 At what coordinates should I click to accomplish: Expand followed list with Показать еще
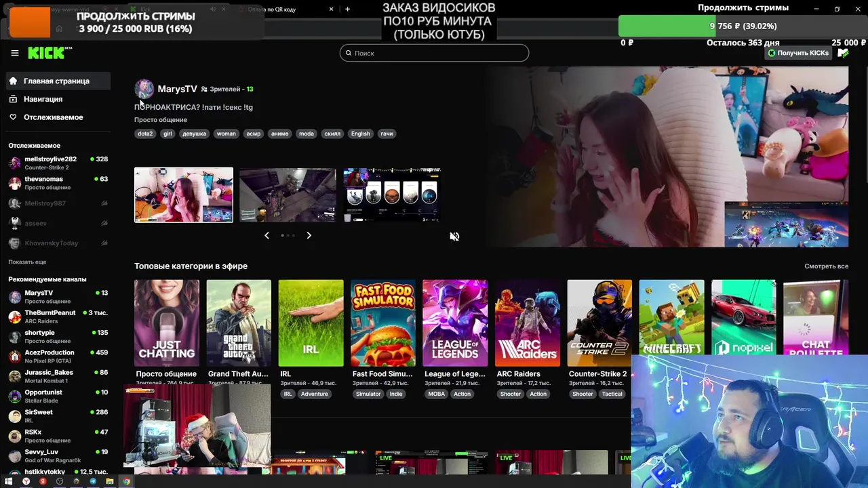pyautogui.click(x=27, y=262)
